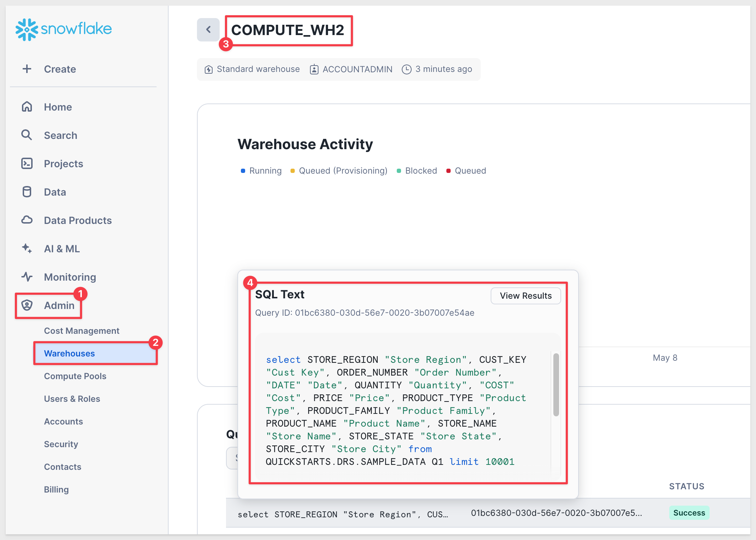Image resolution: width=756 pixels, height=540 pixels.
Task: Click the Snowflake logo
Action: point(64,29)
